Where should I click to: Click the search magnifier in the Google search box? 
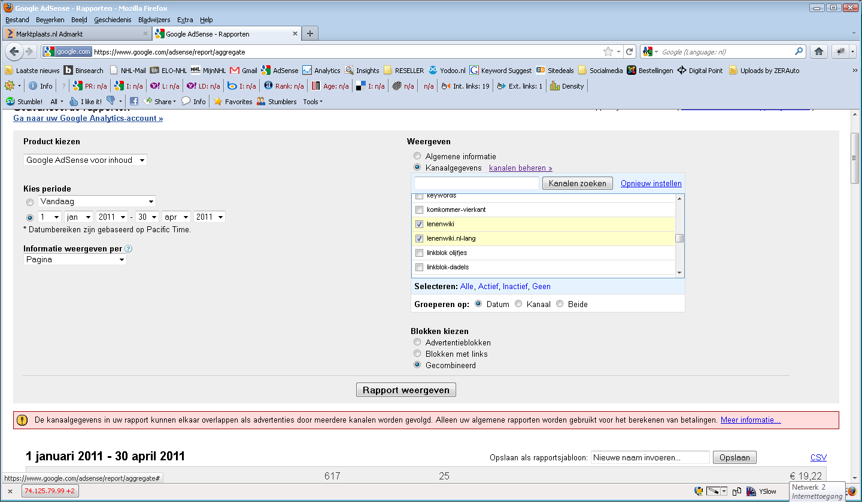(799, 51)
